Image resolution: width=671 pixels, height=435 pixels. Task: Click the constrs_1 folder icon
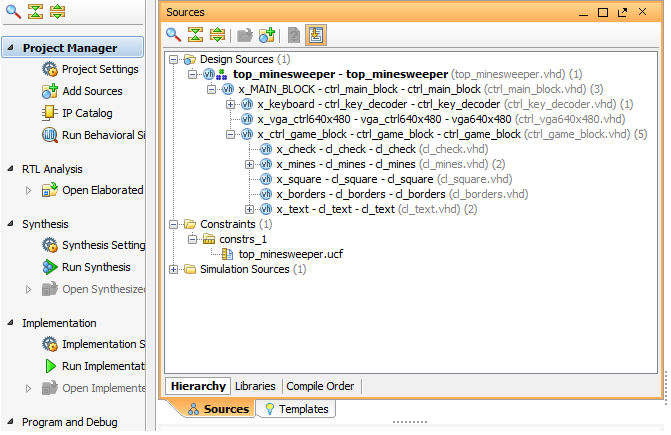[209, 239]
